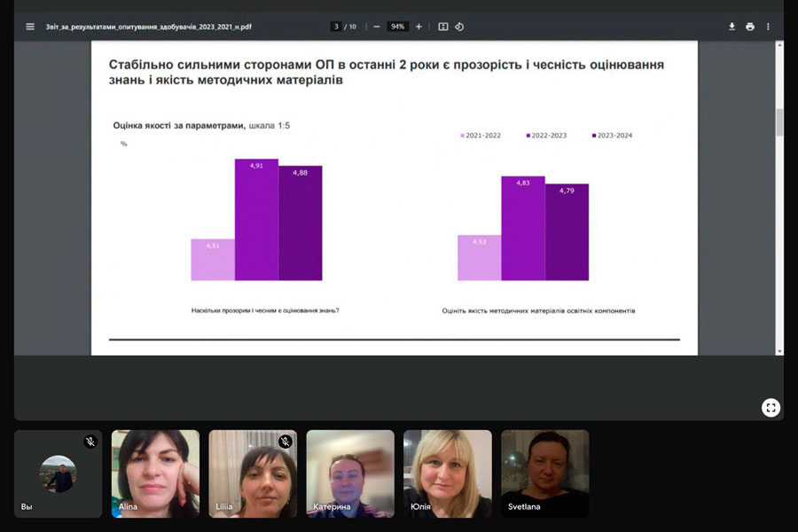The image size is (798, 532).
Task: Click the 94% zoom level field
Action: tap(397, 27)
